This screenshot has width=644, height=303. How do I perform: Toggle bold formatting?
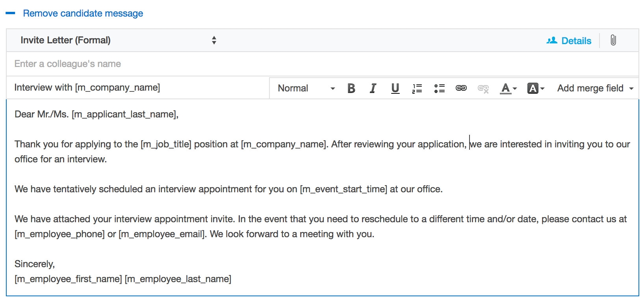(351, 88)
